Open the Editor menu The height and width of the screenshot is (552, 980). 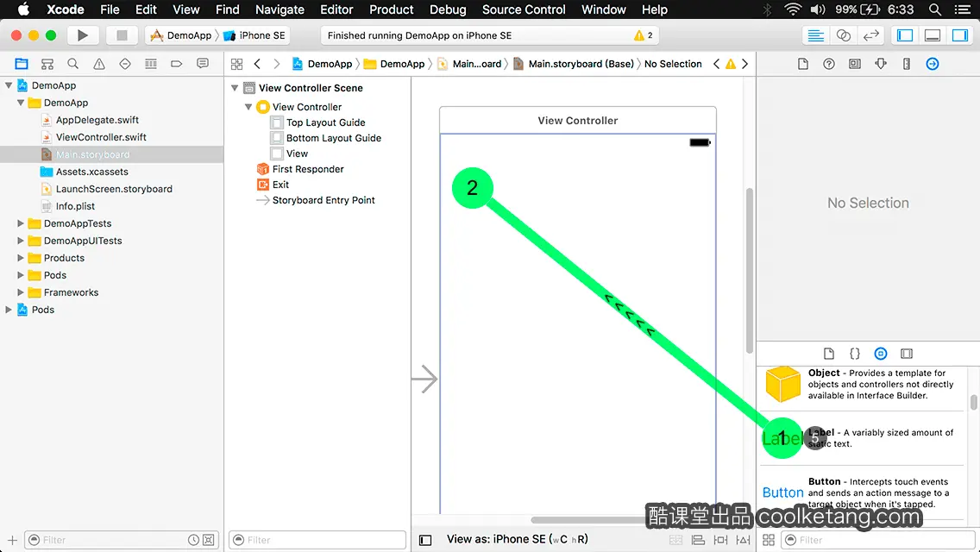click(x=336, y=9)
